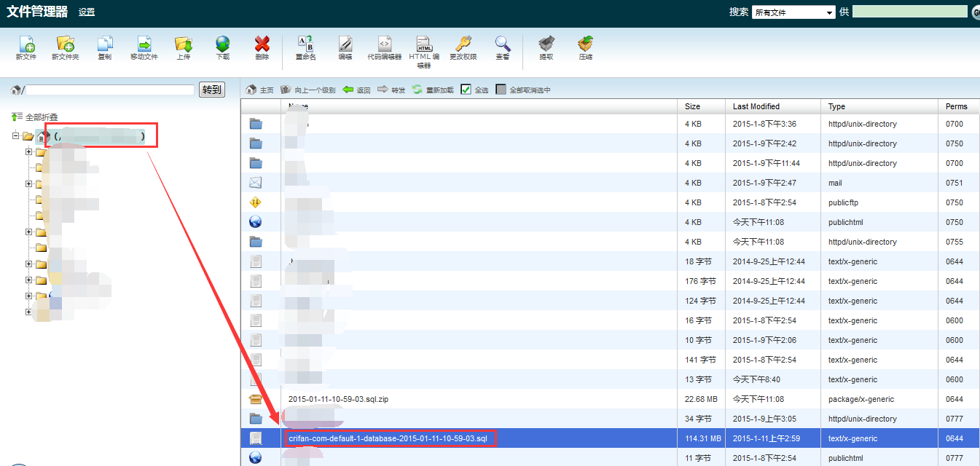Click the 转发 (forward) arrow
The image size is (980, 466).
(x=391, y=90)
